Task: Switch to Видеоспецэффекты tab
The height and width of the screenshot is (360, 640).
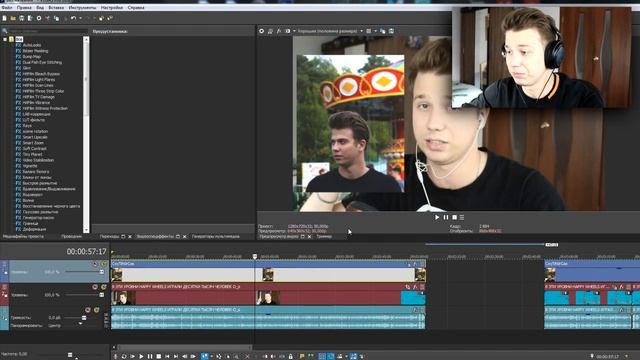Action: point(155,236)
